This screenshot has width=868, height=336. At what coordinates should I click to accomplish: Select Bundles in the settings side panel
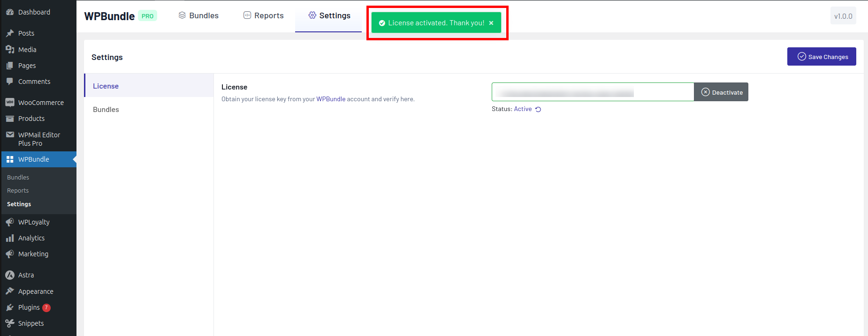(106, 110)
